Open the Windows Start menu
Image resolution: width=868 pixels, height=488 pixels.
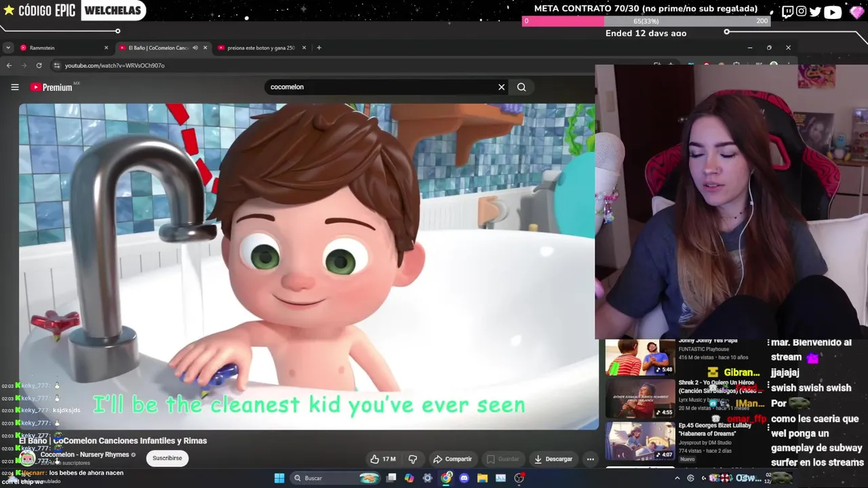tap(279, 478)
